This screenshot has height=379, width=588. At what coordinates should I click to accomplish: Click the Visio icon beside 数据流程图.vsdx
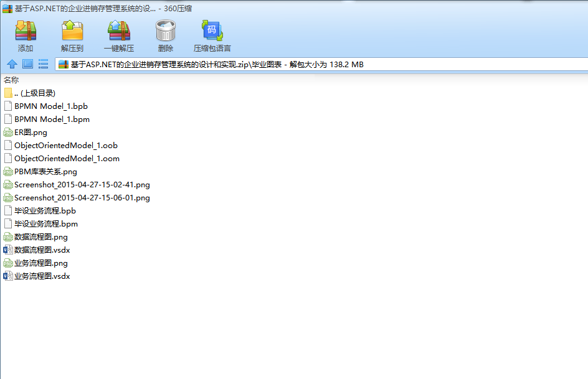point(8,250)
